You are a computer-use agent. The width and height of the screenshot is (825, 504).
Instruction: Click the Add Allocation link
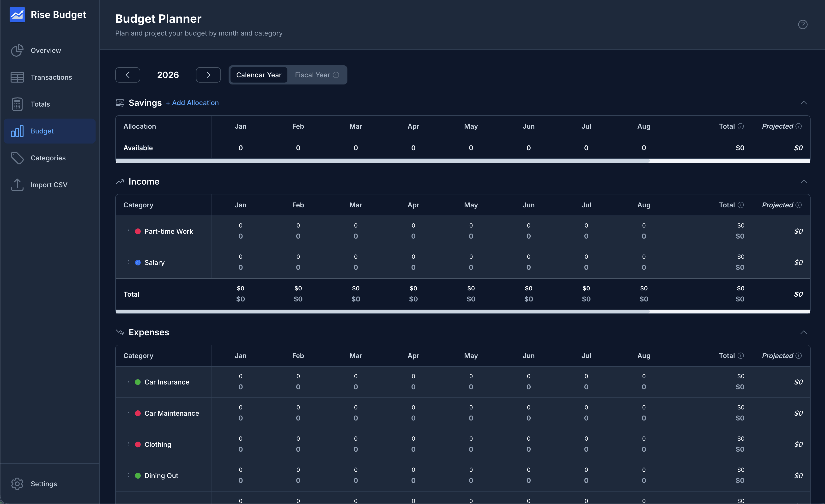tap(193, 103)
